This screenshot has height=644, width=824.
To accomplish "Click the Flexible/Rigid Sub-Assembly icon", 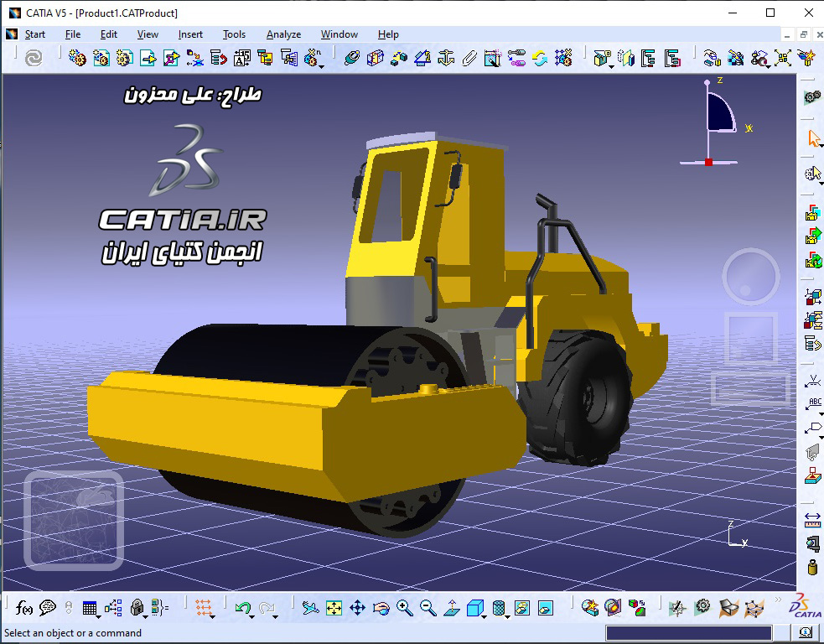I will click(516, 58).
